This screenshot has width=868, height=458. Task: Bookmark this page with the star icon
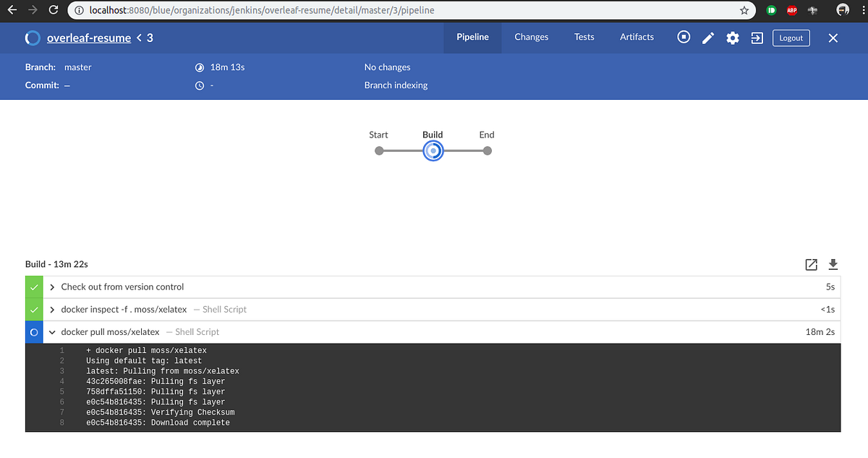744,11
